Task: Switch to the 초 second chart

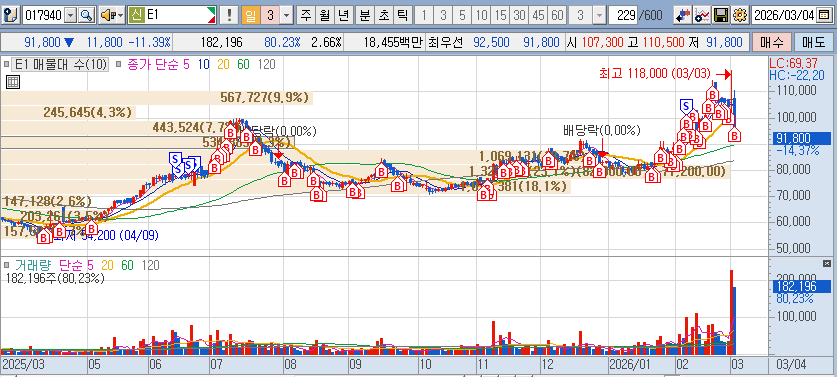Action: pos(383,15)
